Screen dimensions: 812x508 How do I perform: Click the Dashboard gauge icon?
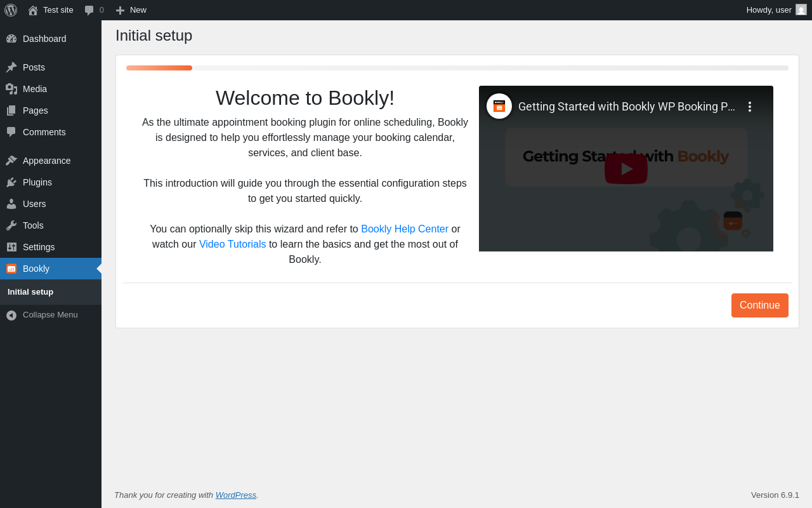click(11, 39)
